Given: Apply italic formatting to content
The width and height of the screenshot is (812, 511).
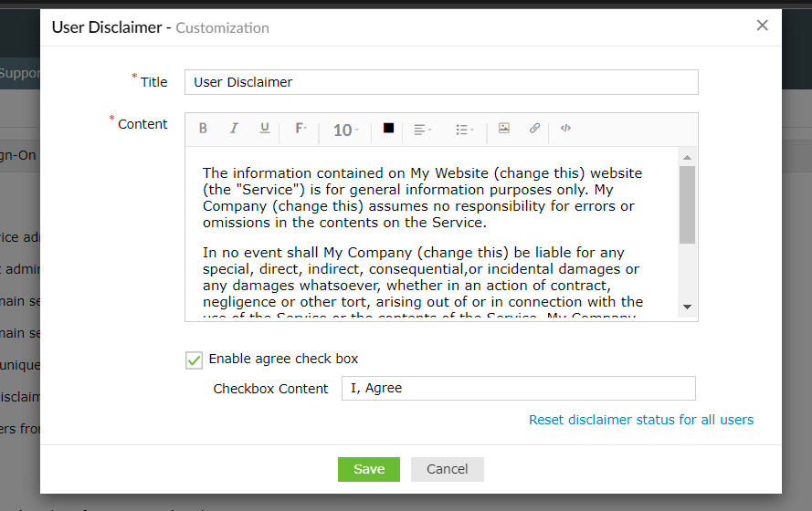Looking at the screenshot, I should pyautogui.click(x=234, y=129).
